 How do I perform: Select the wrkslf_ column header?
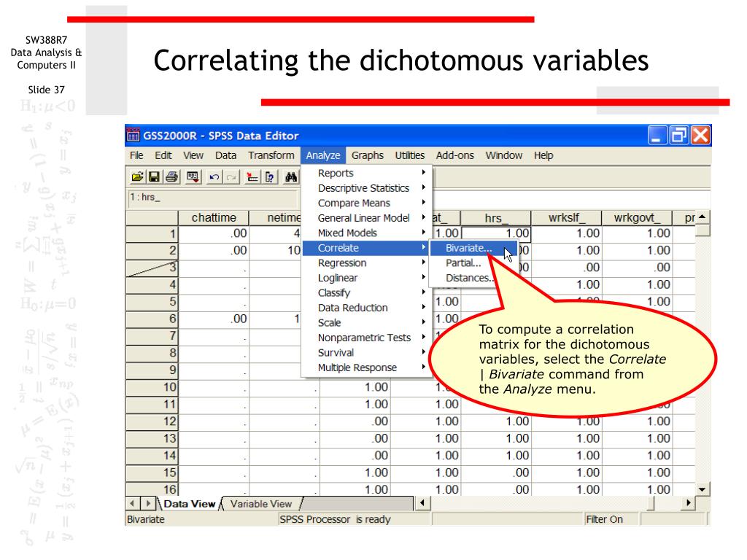tap(566, 217)
